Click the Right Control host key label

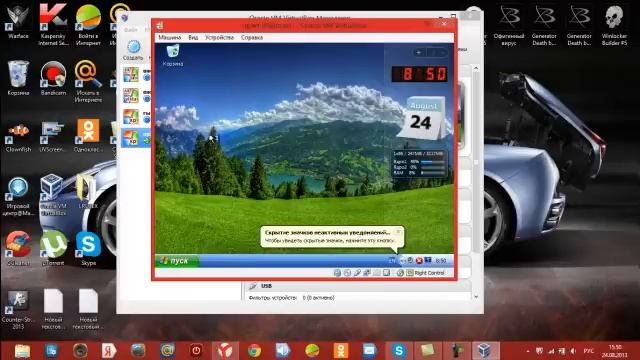coord(429,273)
